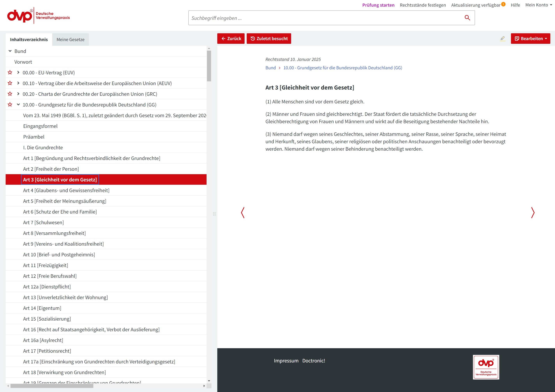The height and width of the screenshot is (392, 555).
Task: Collapse the 10.00 Grundgesetz node
Action: pos(18,105)
